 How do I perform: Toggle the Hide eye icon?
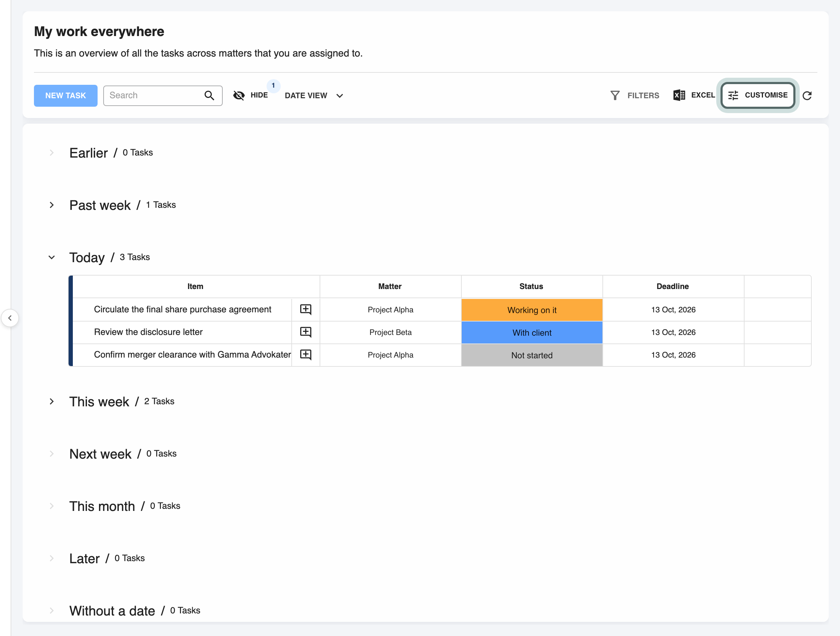tap(239, 95)
